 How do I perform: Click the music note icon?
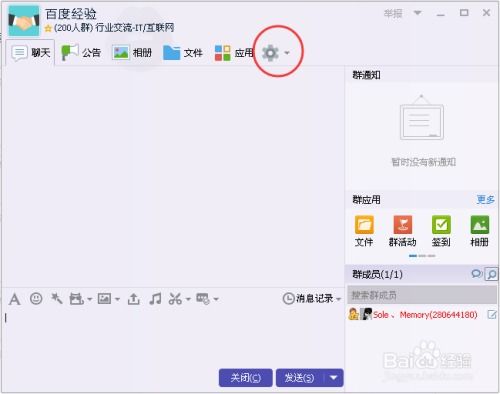155,299
